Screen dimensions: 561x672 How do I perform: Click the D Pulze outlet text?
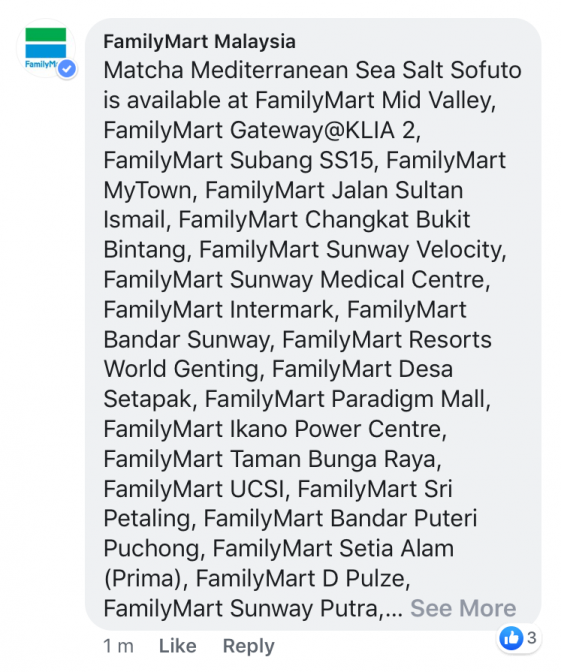tap(363, 579)
